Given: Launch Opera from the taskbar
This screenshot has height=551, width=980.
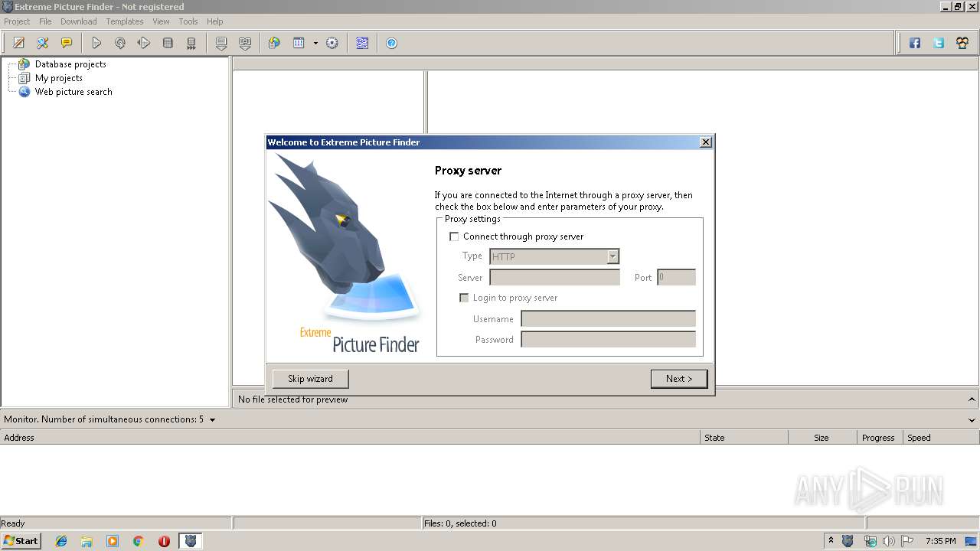Looking at the screenshot, I should click(x=164, y=541).
